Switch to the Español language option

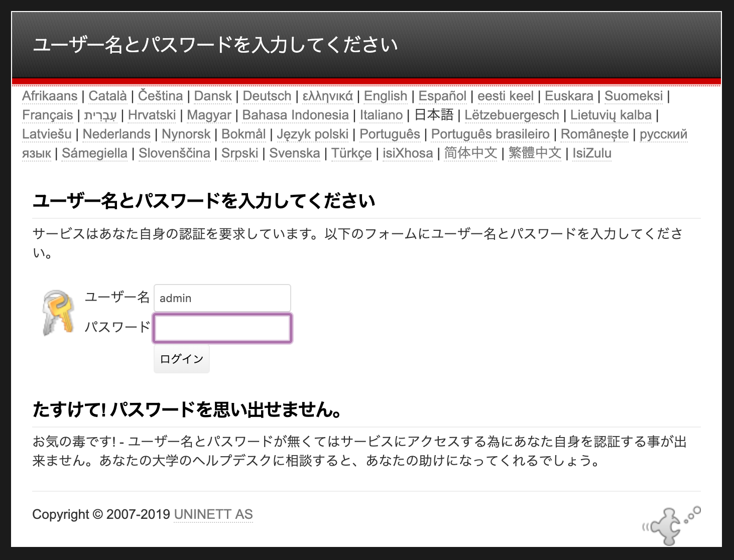click(x=443, y=95)
